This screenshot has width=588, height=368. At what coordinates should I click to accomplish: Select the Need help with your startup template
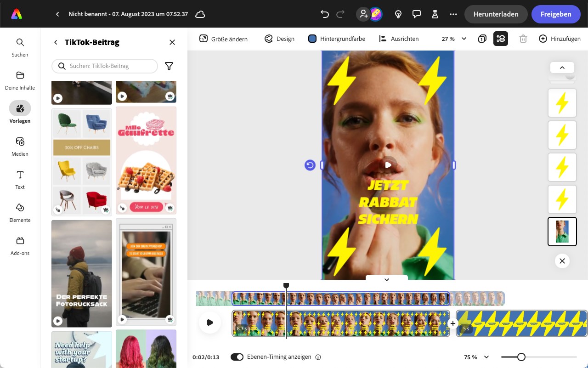82,350
